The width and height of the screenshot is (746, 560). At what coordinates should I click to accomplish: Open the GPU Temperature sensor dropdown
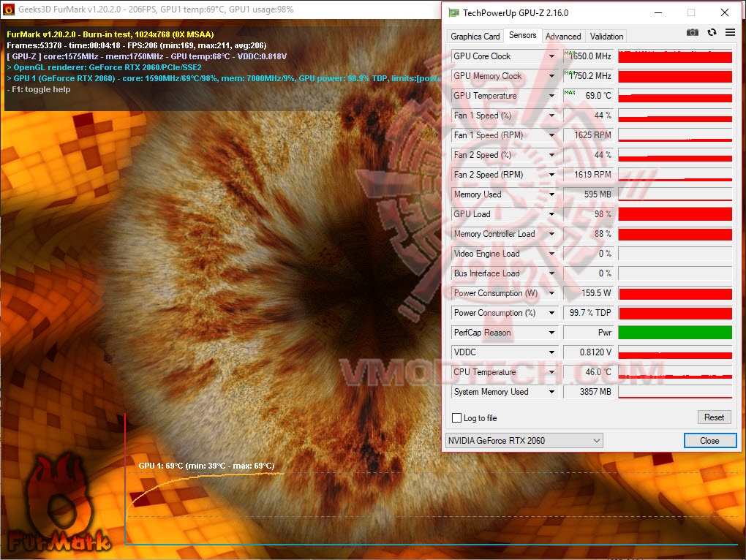[x=552, y=96]
